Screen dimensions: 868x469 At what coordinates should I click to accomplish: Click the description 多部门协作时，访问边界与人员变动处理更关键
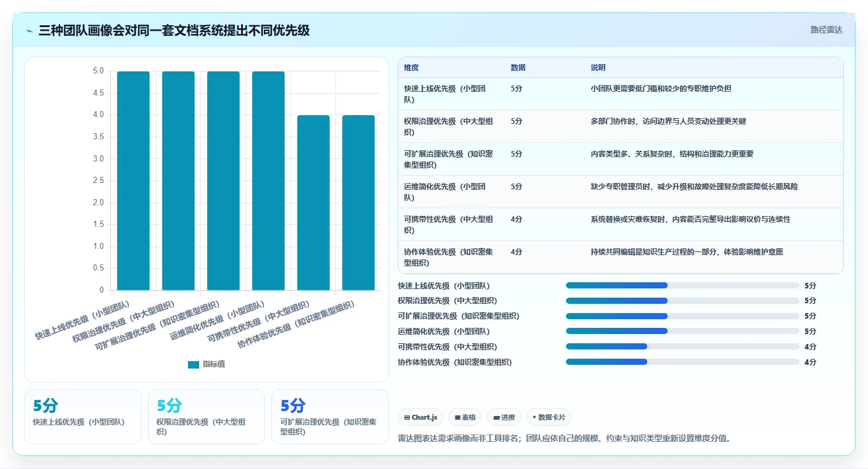coord(668,121)
